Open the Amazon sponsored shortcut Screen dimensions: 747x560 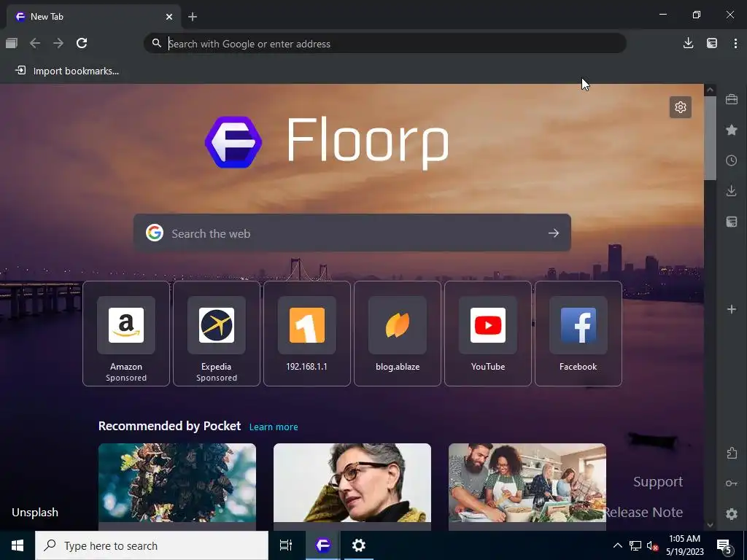pyautogui.click(x=126, y=333)
